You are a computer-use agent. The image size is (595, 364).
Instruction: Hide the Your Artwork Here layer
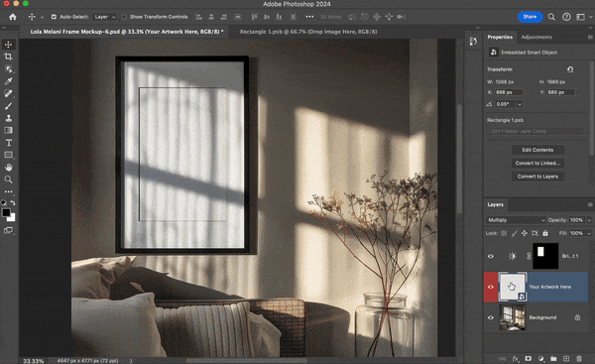click(491, 287)
